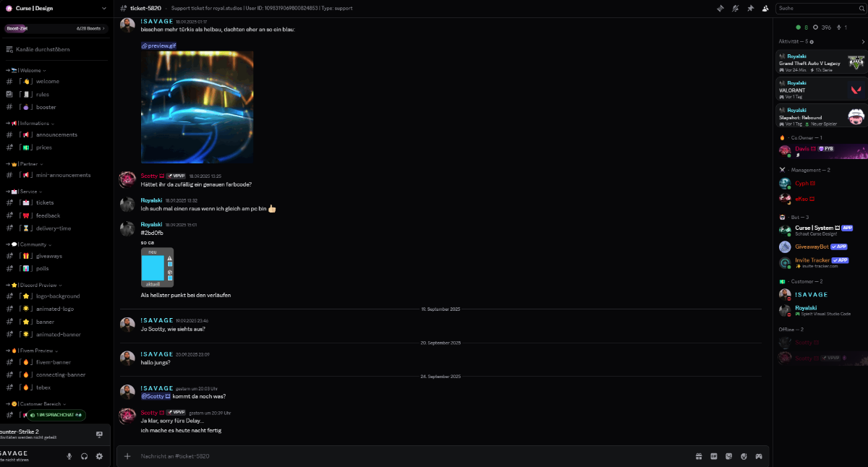
Task: Toggle headphones deafen in user panel
Action: [x=85, y=456]
